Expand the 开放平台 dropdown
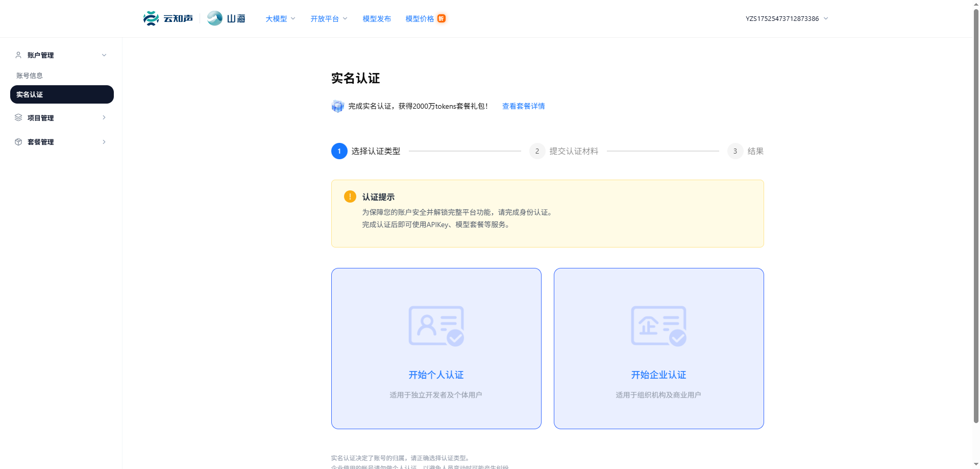The height and width of the screenshot is (469, 980). click(328, 18)
